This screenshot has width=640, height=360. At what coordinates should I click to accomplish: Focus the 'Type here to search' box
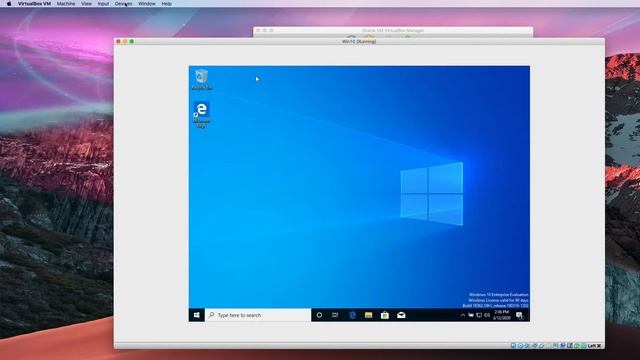258,315
